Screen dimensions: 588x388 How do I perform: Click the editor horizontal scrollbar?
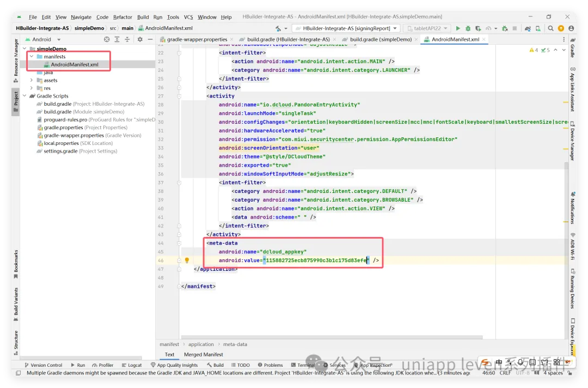coord(332,337)
